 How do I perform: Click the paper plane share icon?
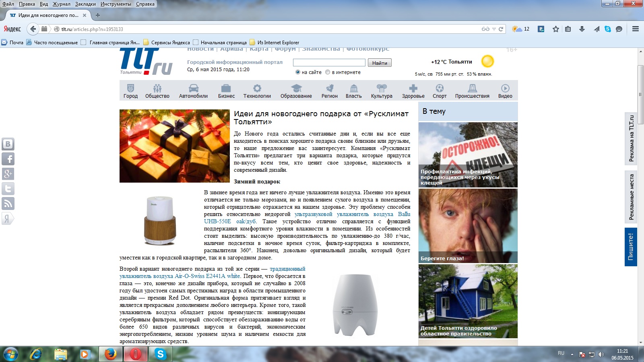tap(597, 29)
